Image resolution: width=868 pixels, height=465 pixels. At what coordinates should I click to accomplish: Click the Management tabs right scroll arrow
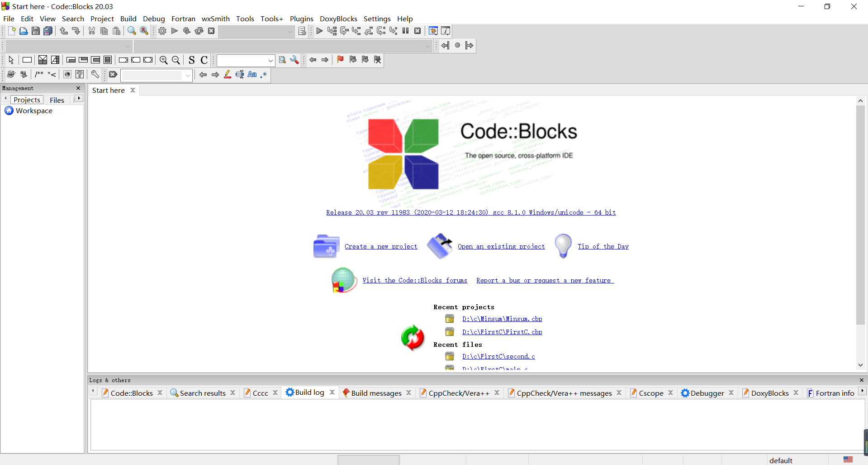pyautogui.click(x=79, y=98)
